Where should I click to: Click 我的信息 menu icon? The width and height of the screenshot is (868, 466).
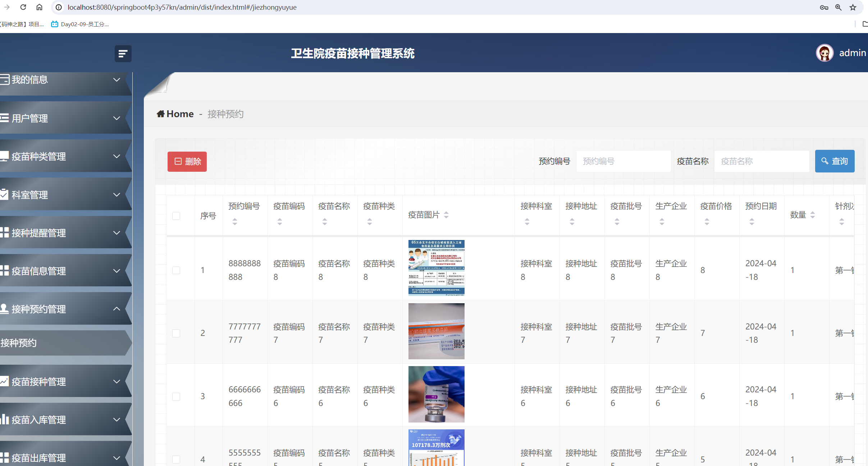click(5, 79)
